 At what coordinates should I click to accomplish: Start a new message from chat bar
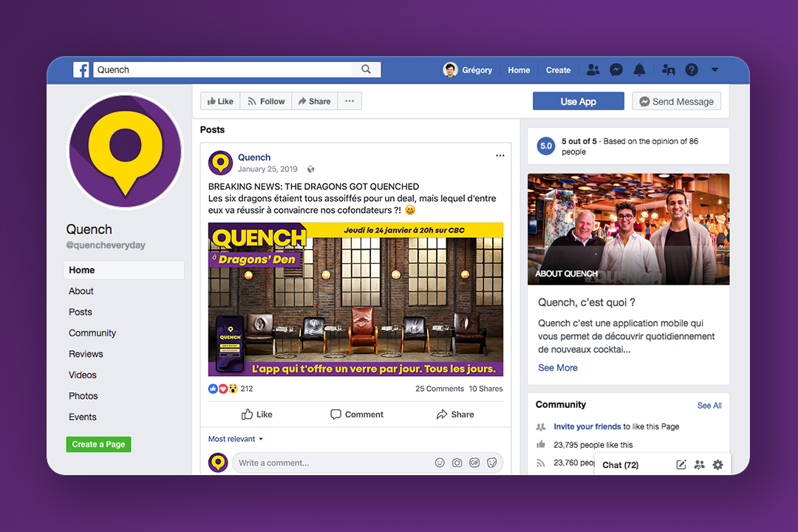681,465
